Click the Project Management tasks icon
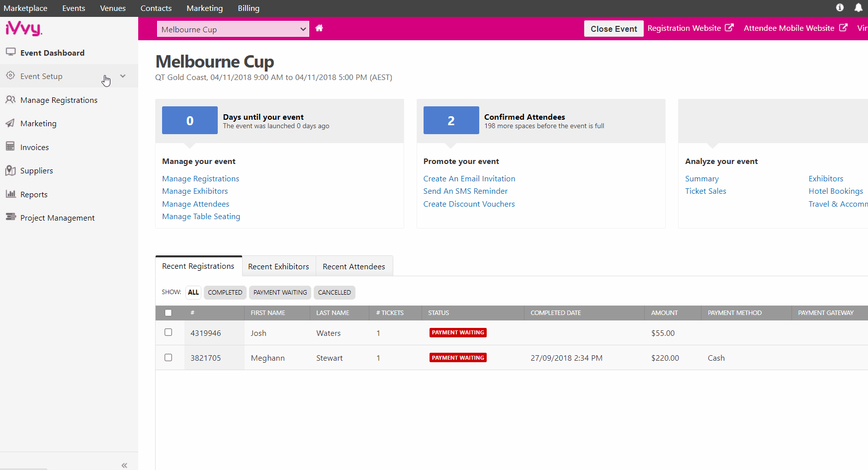The height and width of the screenshot is (470, 868). (10, 217)
